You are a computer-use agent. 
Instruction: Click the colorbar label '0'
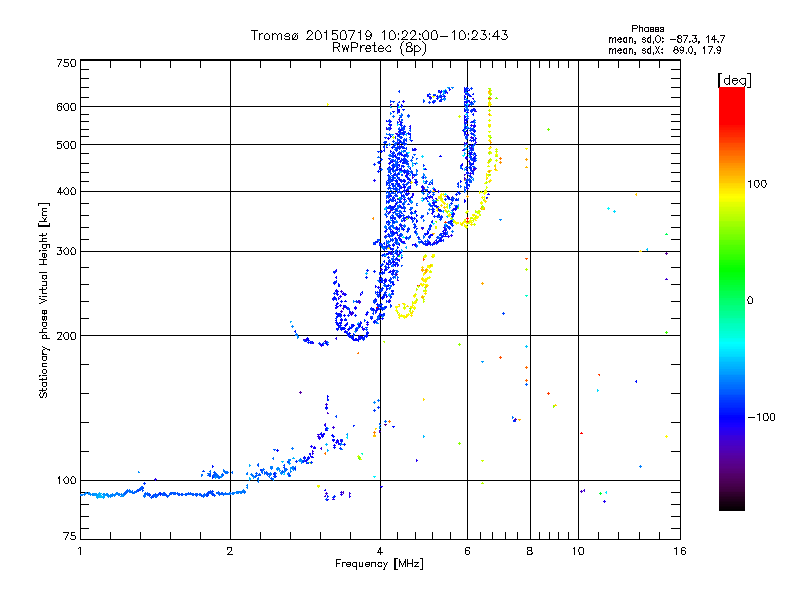(750, 301)
